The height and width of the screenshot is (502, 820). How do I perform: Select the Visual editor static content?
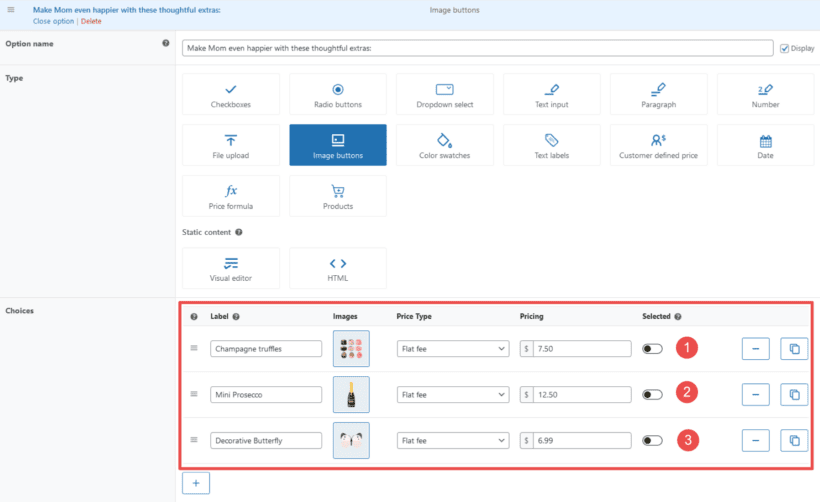231,268
